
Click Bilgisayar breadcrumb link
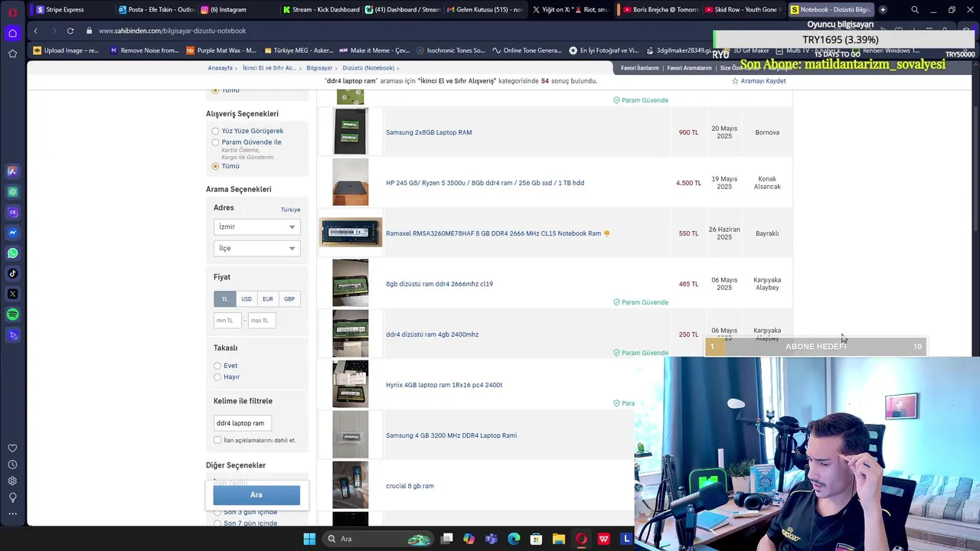coord(319,68)
